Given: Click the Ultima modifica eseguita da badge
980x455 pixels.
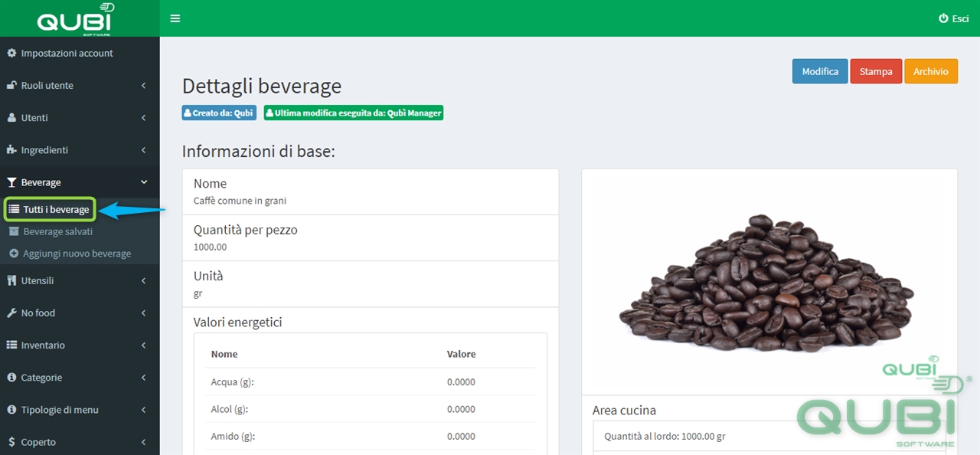Looking at the screenshot, I should point(354,113).
